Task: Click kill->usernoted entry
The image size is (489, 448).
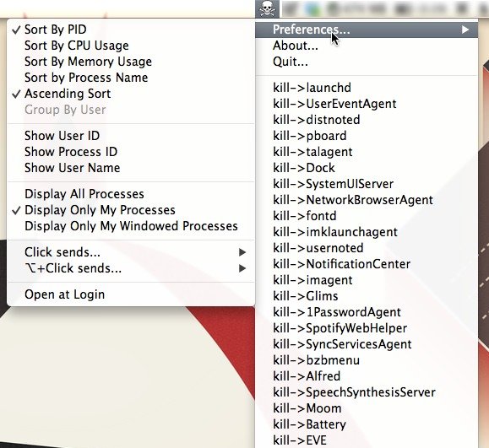Action: tap(367, 248)
